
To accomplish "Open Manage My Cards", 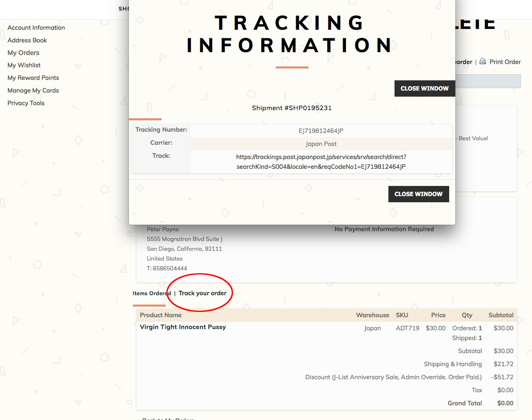I will pyautogui.click(x=33, y=90).
